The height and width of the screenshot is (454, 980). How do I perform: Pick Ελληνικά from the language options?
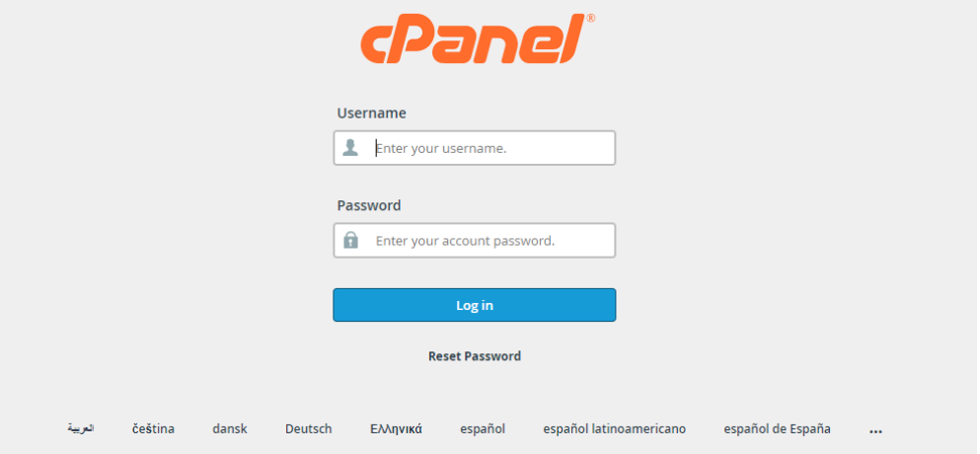(397, 429)
